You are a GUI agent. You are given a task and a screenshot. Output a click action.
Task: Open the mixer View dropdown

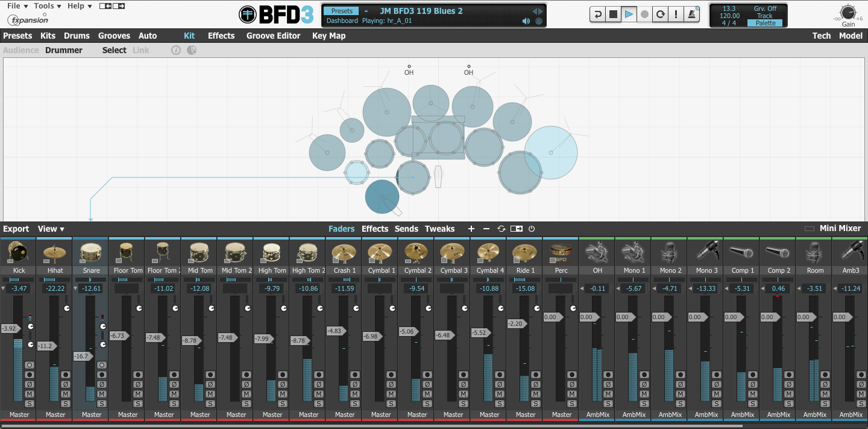[x=51, y=229]
